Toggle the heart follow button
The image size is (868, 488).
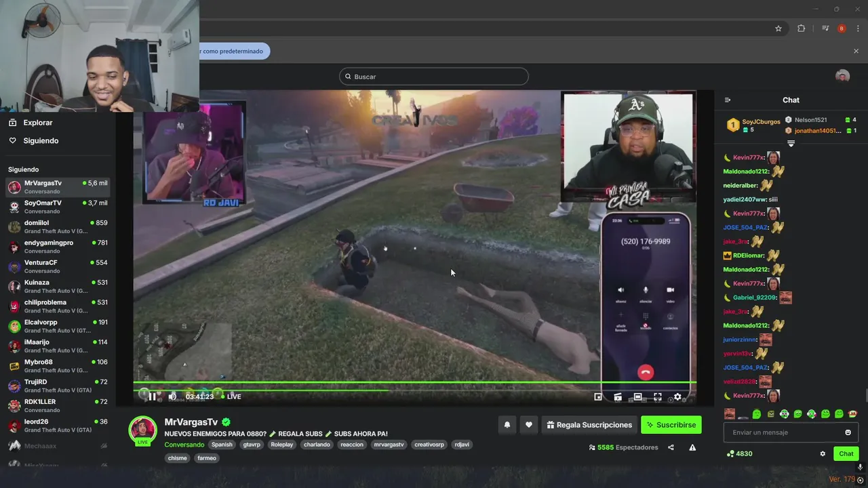[x=529, y=425]
